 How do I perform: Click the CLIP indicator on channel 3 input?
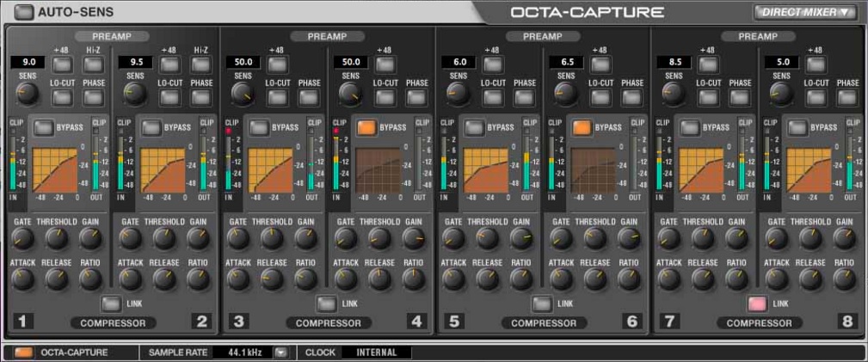click(x=227, y=131)
